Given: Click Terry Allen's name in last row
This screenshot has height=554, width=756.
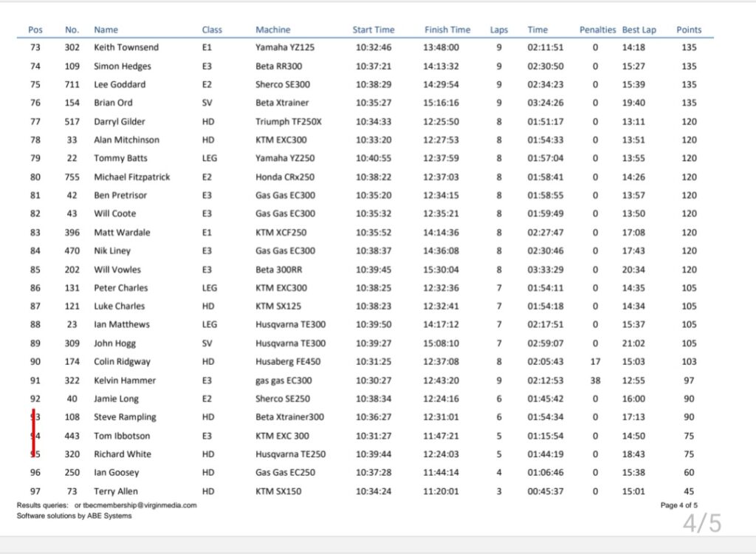Looking at the screenshot, I should [x=115, y=491].
